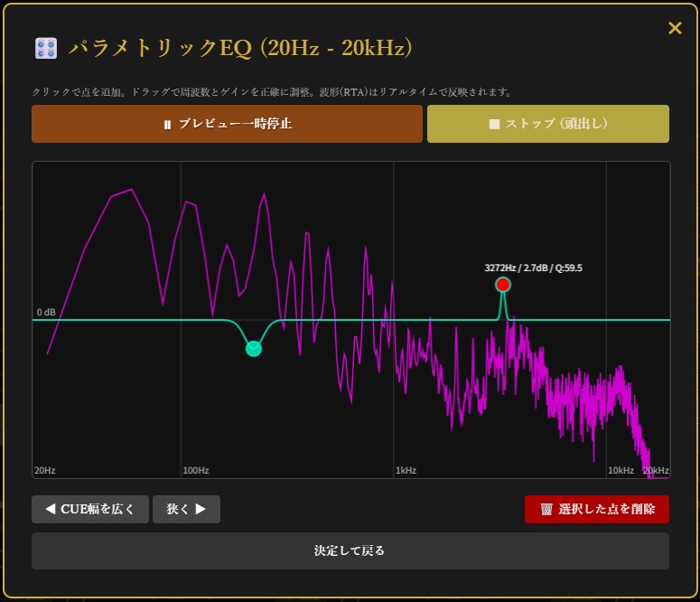700x602 pixels.
Task: Click the instruction text about adding points
Action: click(272, 92)
